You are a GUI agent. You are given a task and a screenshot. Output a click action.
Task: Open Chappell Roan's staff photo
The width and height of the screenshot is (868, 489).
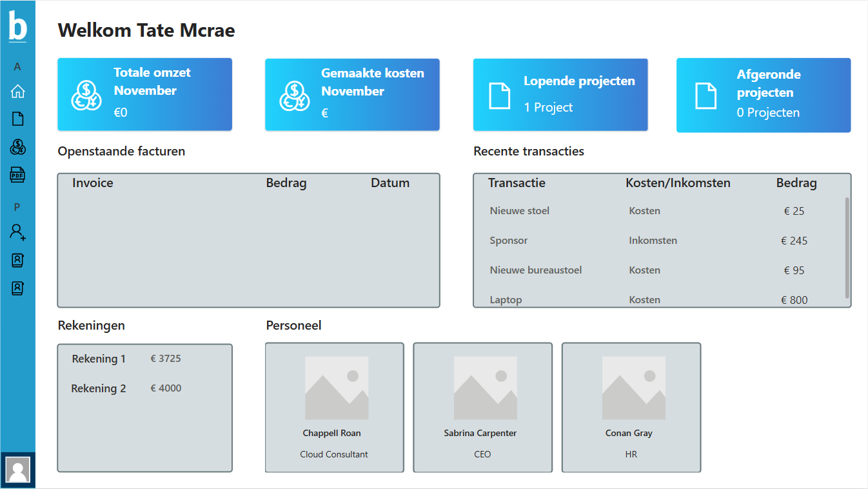click(336, 388)
